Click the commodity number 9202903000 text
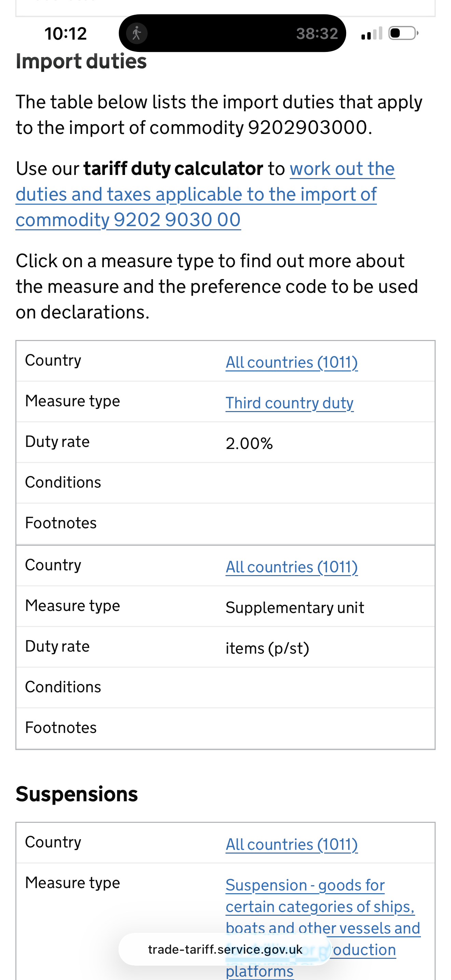Screen dimensions: 451x980 point(307,127)
